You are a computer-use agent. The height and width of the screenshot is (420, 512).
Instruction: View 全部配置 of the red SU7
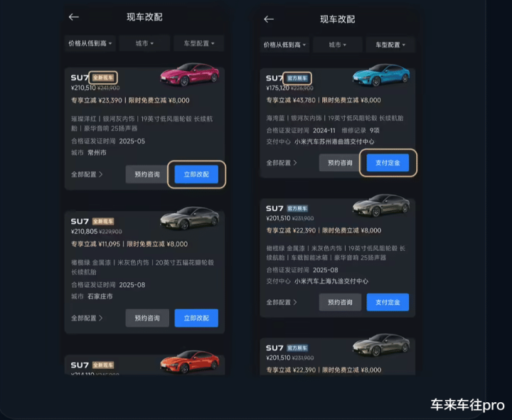coord(87,174)
